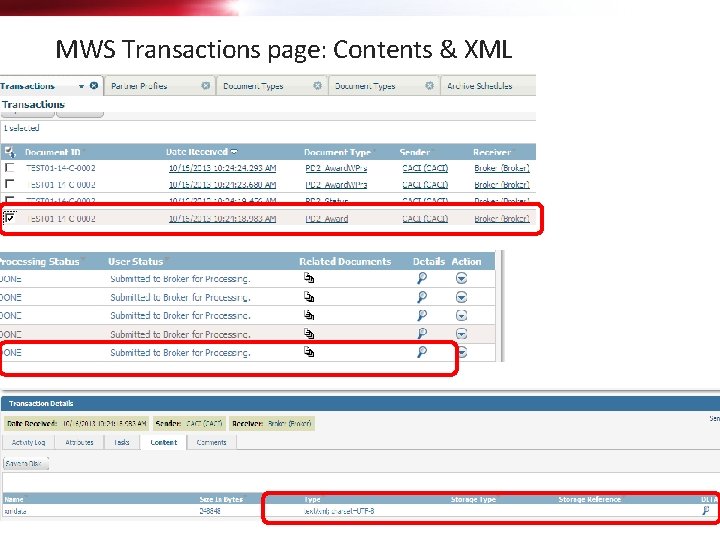Sort by the Date Received column header
This screenshot has width=720, height=540.
coord(197,152)
